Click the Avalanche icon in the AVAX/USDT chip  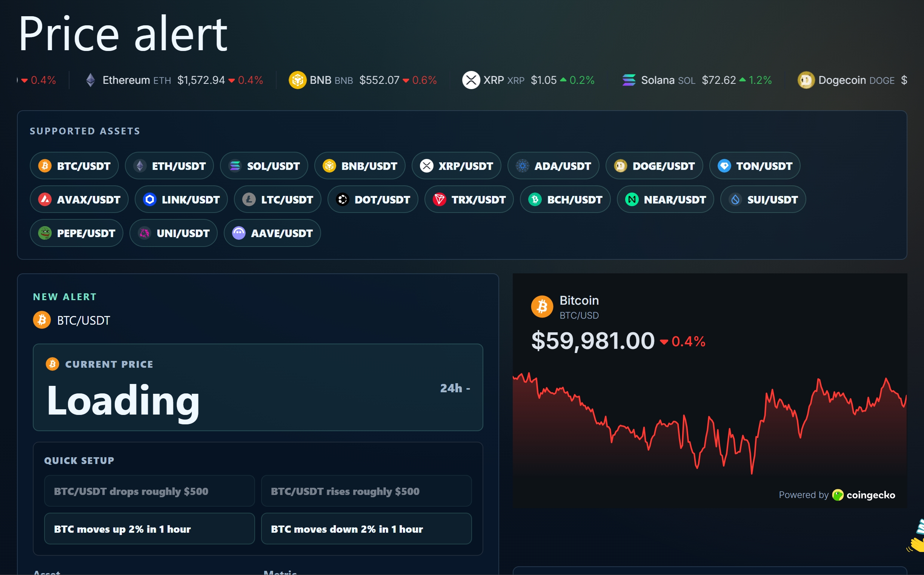point(45,199)
